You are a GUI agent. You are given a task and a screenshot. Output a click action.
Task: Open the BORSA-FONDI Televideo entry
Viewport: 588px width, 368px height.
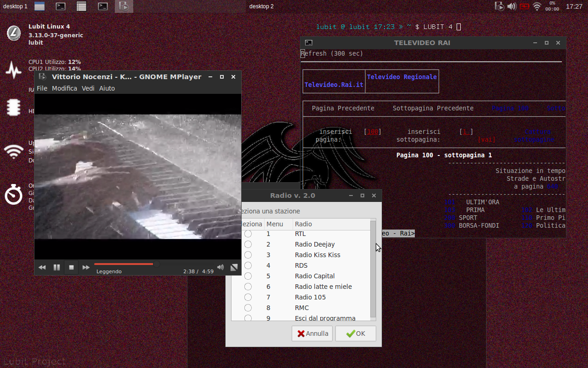[x=479, y=225]
